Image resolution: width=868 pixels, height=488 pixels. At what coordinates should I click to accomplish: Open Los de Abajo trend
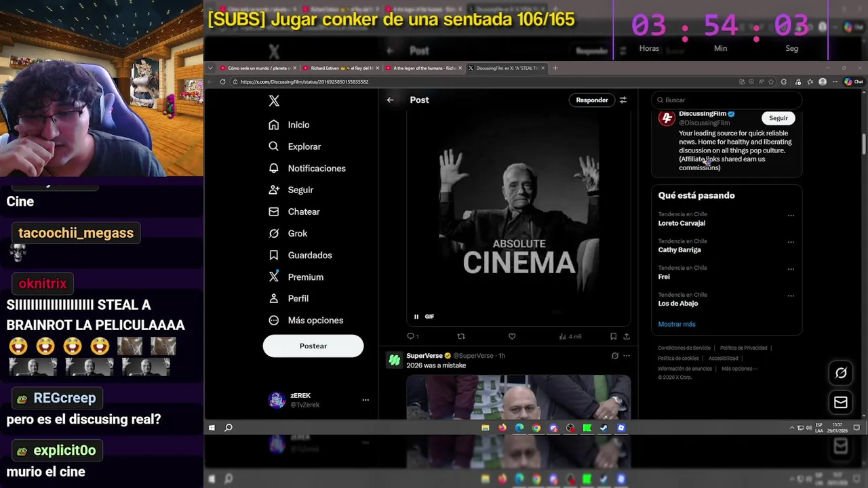coord(678,304)
